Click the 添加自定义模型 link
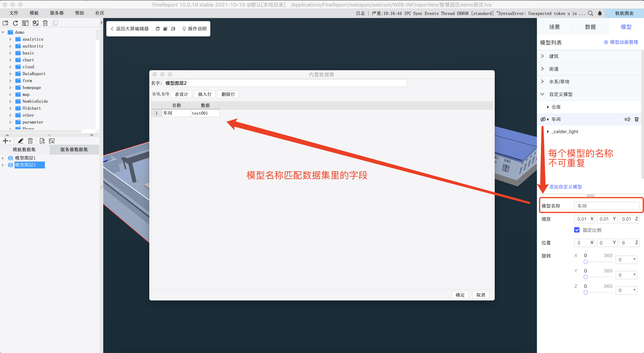Viewport: 644px width, 353px height. pyautogui.click(x=565, y=187)
